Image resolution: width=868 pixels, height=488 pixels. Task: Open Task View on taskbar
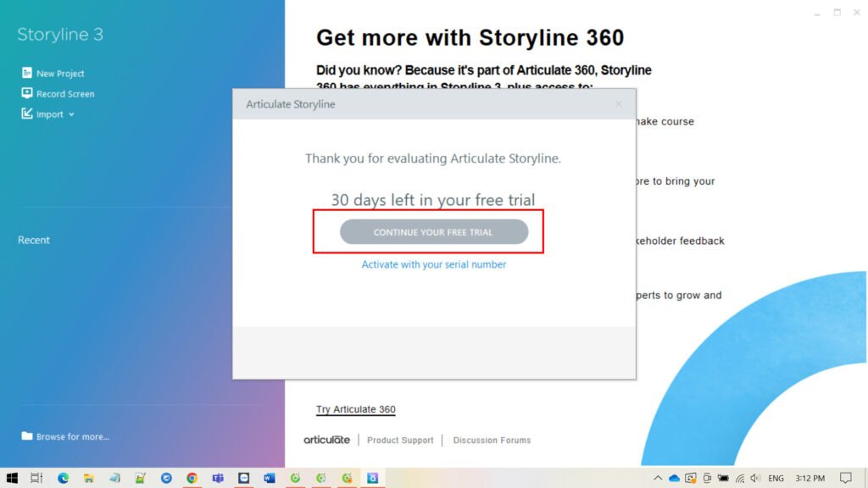[36, 478]
